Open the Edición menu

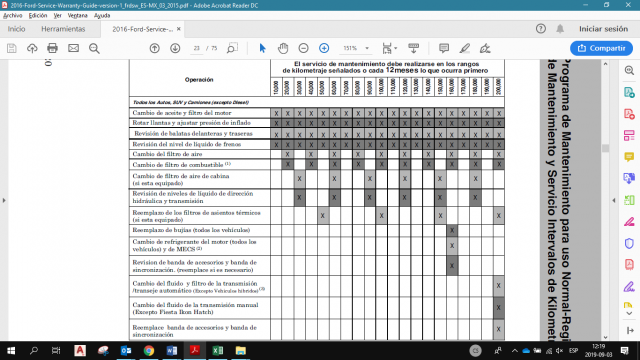(38, 16)
